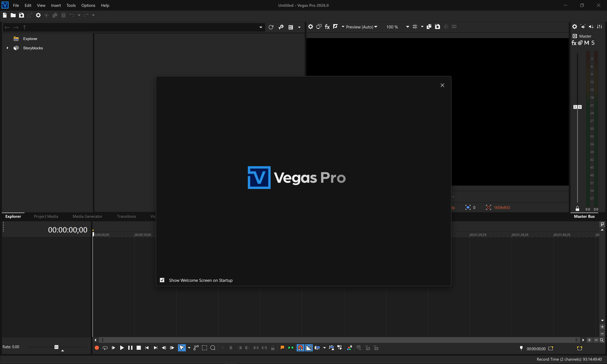This screenshot has width=607, height=364.
Task: Click the Open project folder icon
Action: pos(13,15)
